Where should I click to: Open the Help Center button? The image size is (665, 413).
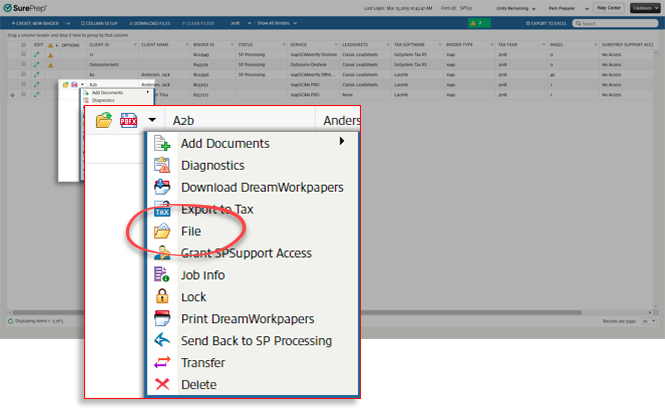(x=608, y=6)
